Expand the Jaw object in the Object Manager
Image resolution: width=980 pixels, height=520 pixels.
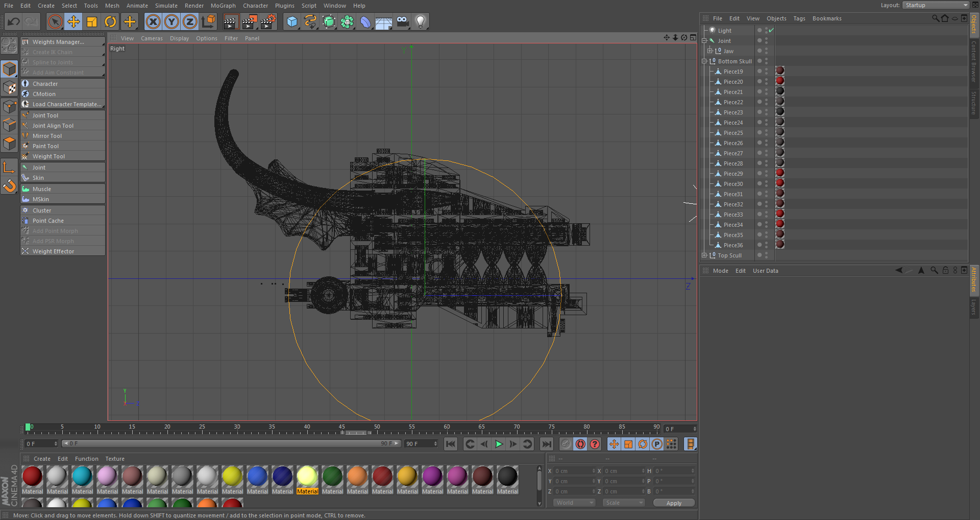[710, 51]
